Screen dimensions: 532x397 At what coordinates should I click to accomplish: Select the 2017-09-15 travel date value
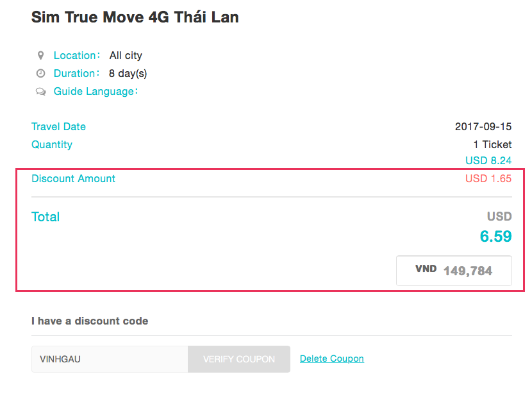(483, 127)
